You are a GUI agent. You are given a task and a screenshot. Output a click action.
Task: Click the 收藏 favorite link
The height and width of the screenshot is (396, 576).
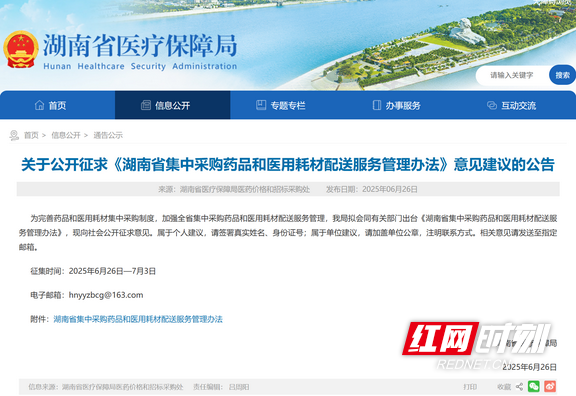[x=504, y=387]
